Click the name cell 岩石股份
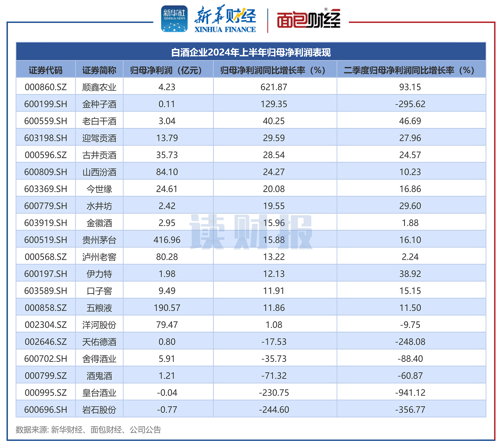 99,410
